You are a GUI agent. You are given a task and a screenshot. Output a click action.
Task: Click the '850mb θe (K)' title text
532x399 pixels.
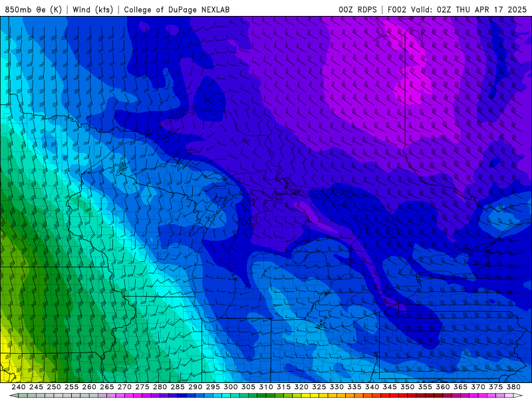(33, 9)
